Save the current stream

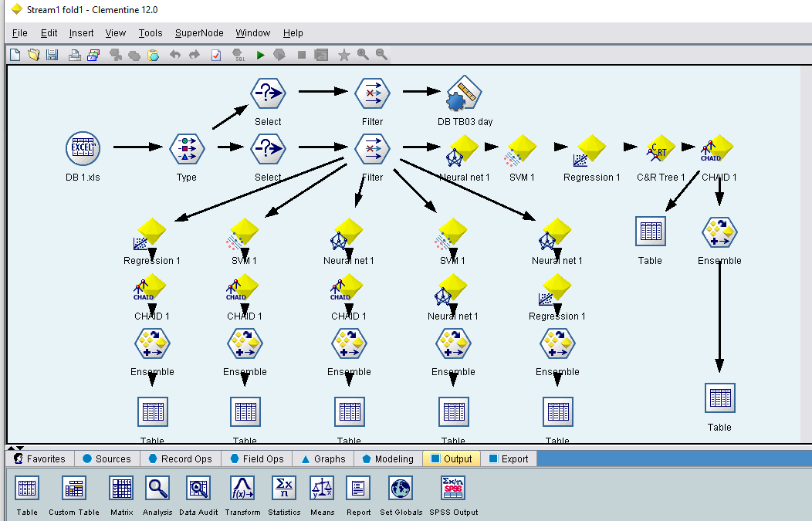pos(52,54)
